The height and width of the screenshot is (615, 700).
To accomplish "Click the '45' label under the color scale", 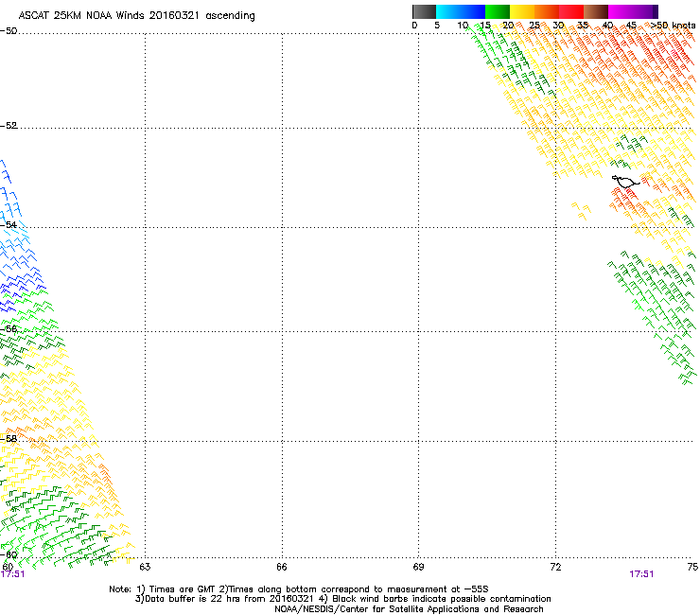I will pos(631,26).
